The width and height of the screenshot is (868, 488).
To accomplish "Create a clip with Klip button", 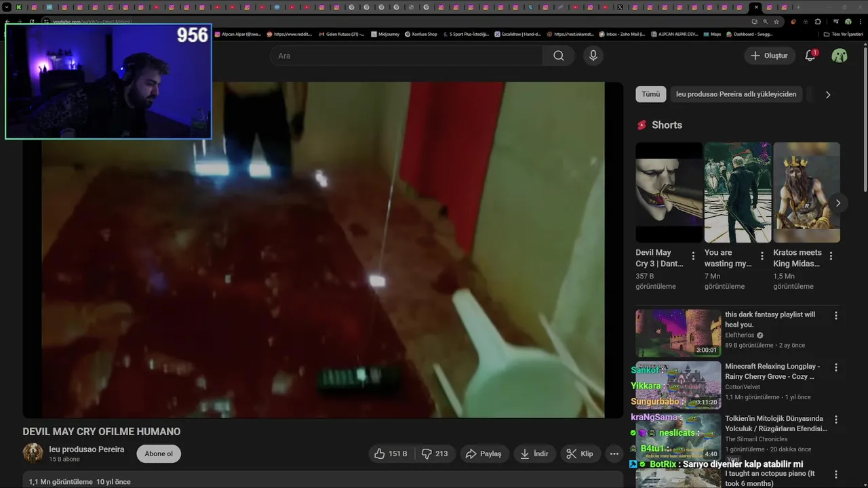I will 580,453.
